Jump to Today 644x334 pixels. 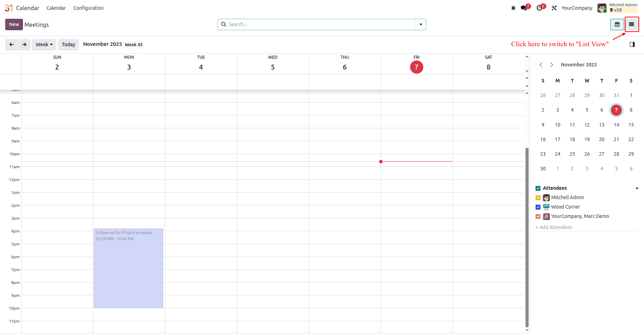[68, 44]
